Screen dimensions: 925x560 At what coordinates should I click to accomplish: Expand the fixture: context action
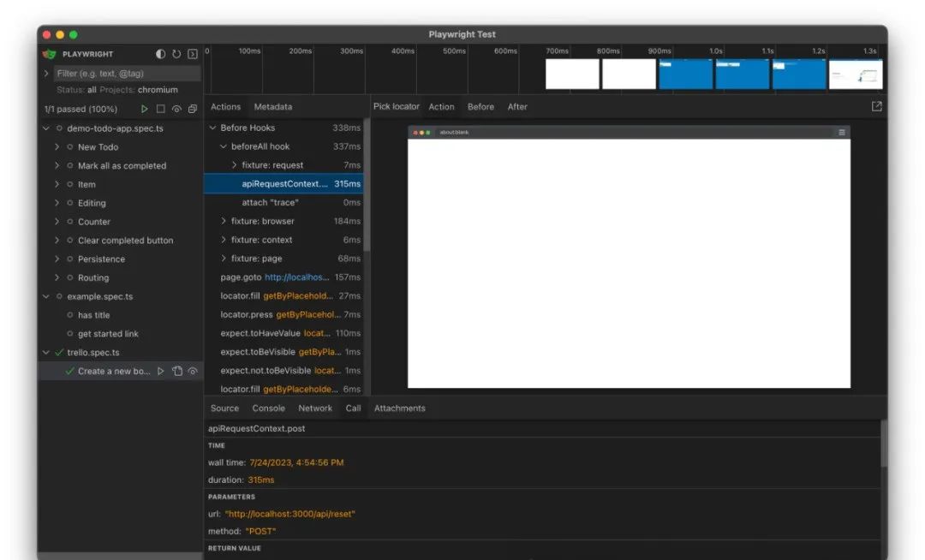pyautogui.click(x=224, y=240)
